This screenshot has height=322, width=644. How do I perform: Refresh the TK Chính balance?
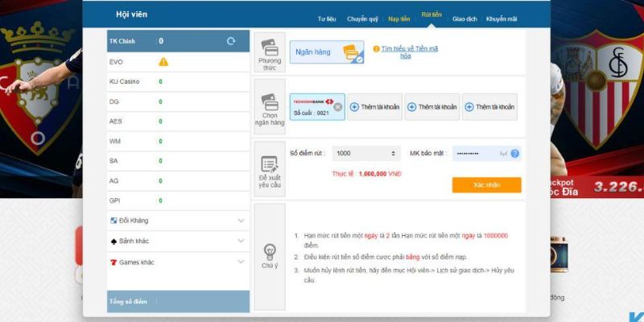click(x=231, y=41)
